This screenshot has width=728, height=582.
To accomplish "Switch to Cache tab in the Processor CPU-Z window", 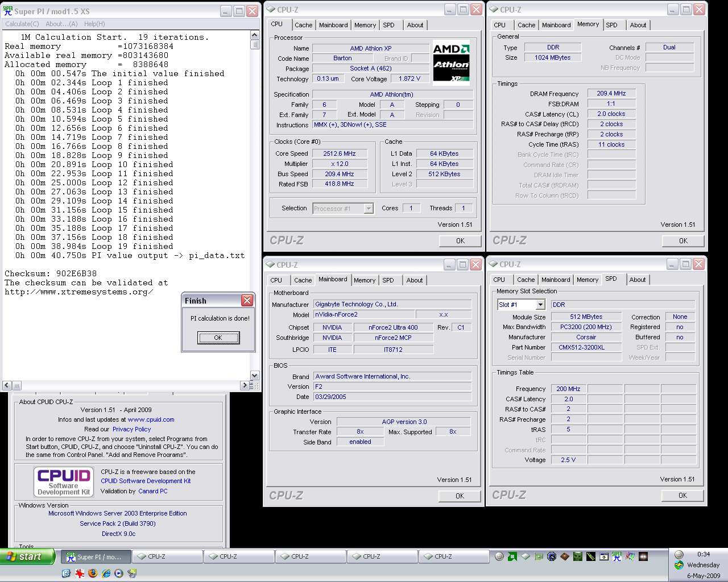I will (304, 25).
